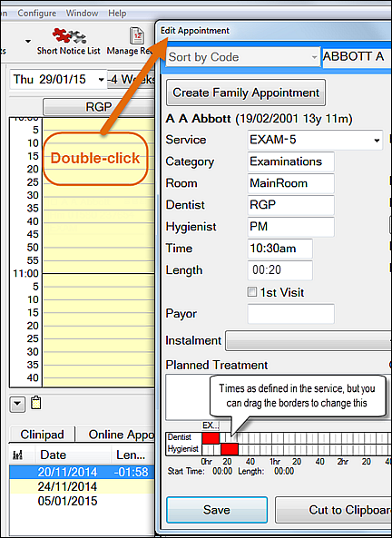
Task: Switch to the Clinipad tab
Action: [x=42, y=435]
